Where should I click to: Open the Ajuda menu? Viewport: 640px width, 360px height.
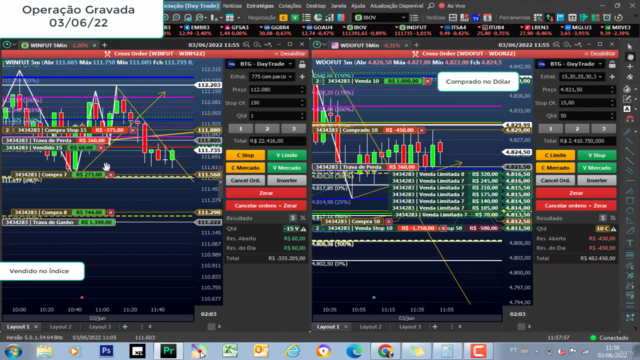coord(358,6)
